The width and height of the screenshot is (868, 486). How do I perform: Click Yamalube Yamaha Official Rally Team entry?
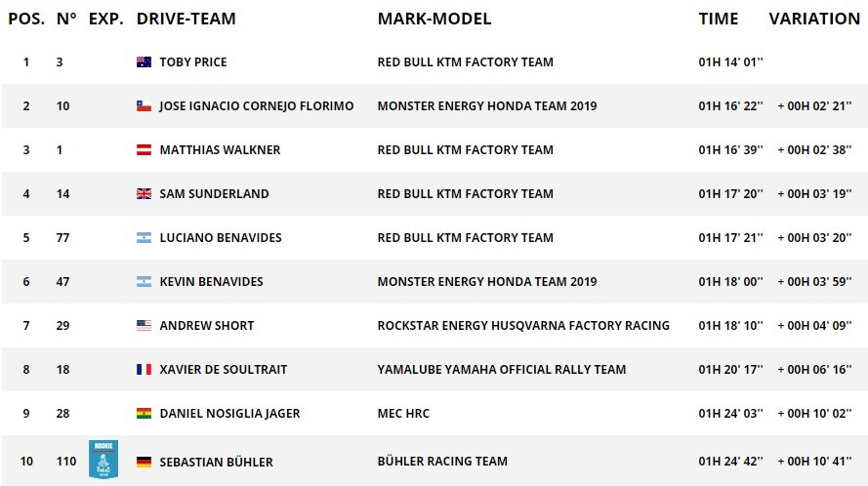click(x=502, y=369)
